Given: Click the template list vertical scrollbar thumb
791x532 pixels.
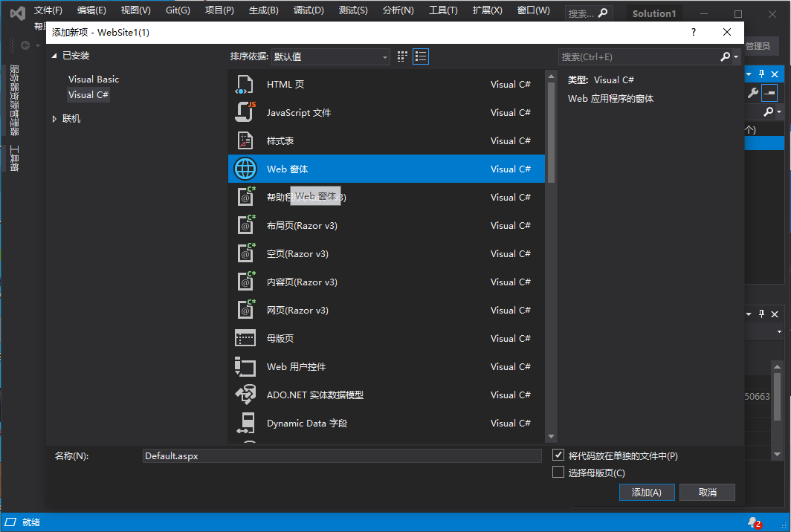Looking at the screenshot, I should click(551, 132).
